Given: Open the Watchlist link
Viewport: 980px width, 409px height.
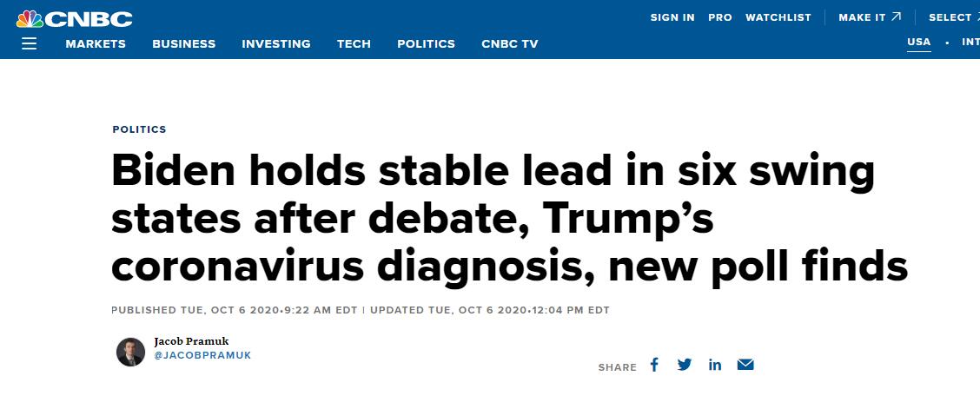Looking at the screenshot, I should [778, 17].
